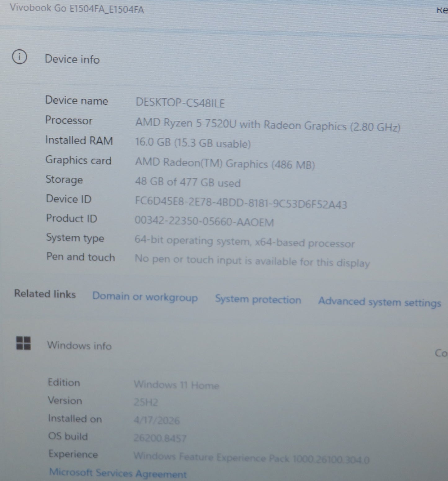Click the Windows logo icon beside Windows info

coord(24,343)
